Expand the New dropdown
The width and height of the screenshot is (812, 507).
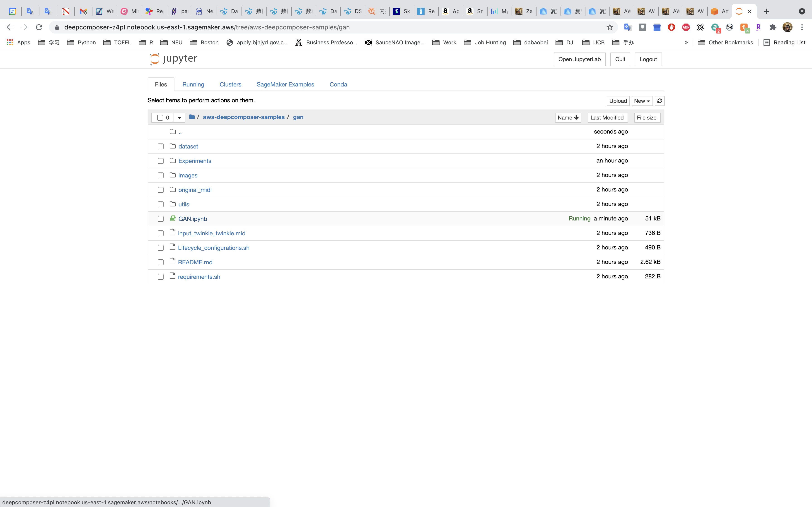[x=642, y=101]
